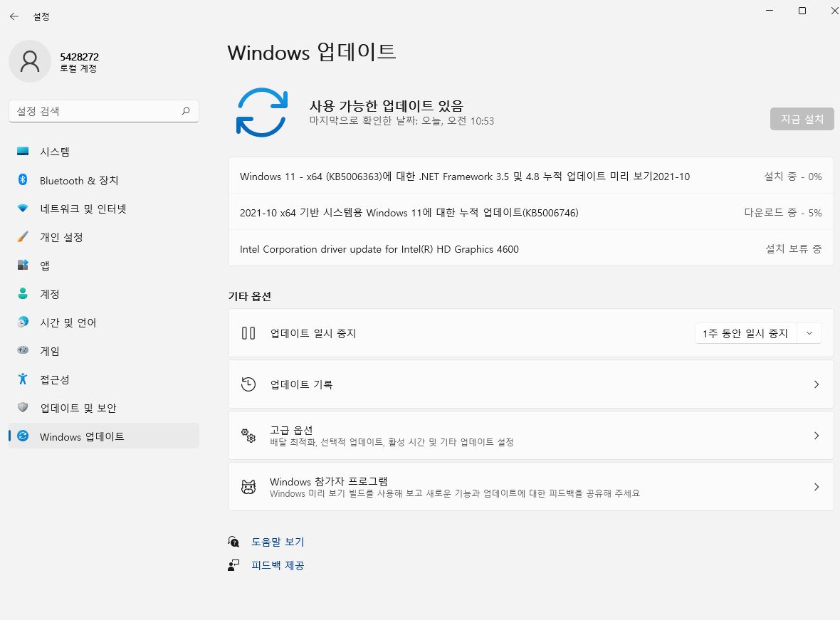840x620 pixels.
Task: Open 업데이트 및 보안 category
Action: (x=104, y=408)
